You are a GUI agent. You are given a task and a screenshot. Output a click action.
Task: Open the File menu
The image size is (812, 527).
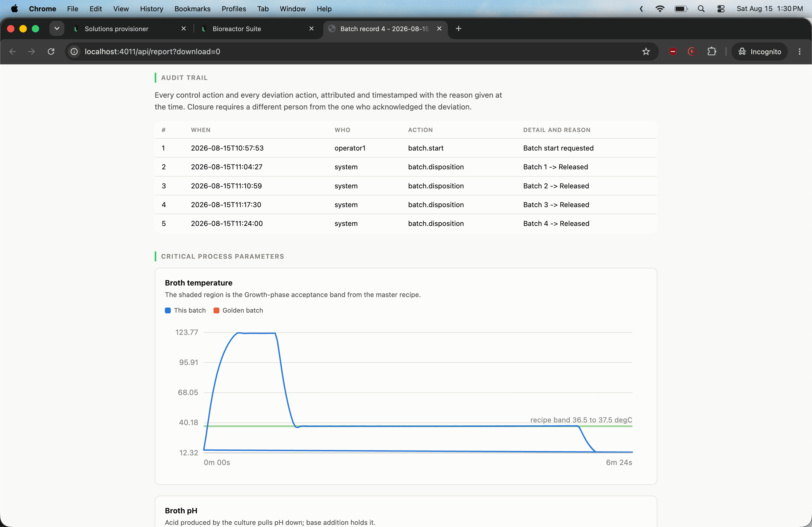pos(73,9)
